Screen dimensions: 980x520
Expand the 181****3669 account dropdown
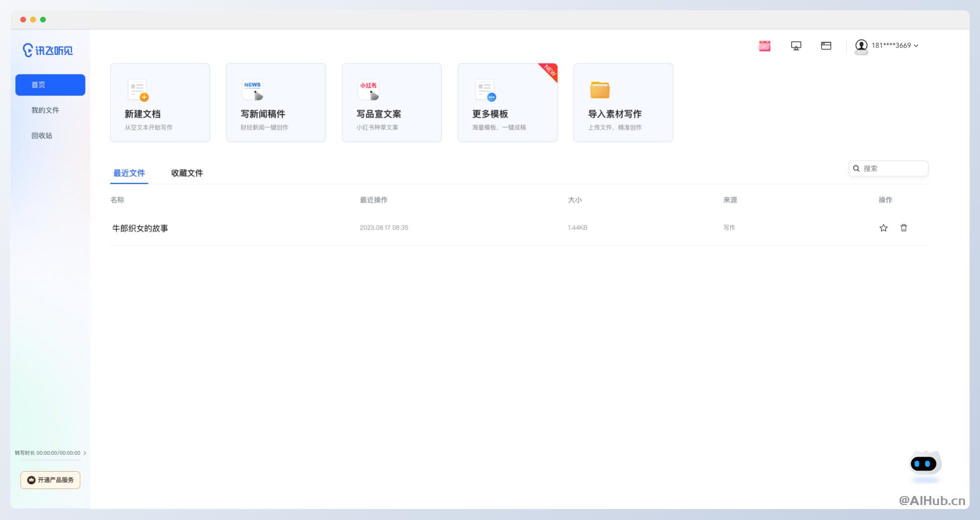pos(916,46)
